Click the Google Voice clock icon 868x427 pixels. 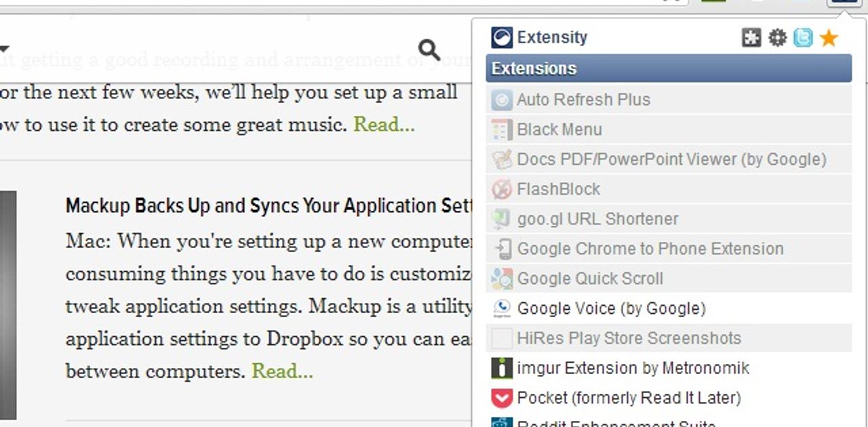tap(500, 308)
